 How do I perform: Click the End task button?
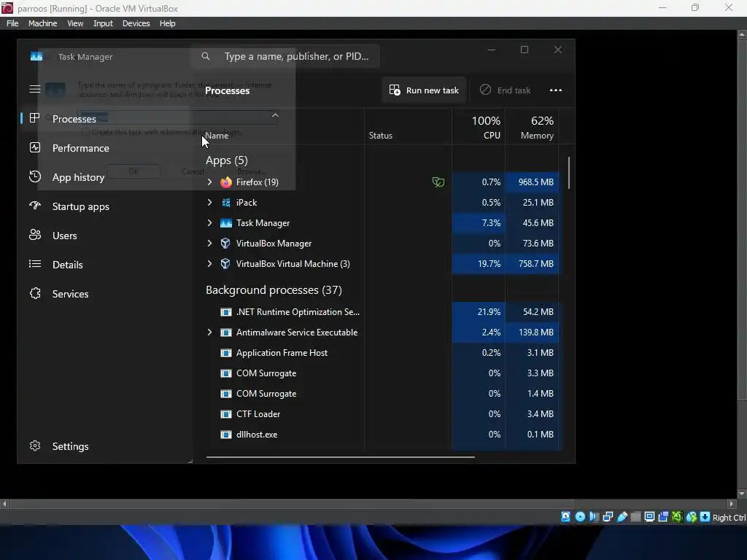[505, 90]
